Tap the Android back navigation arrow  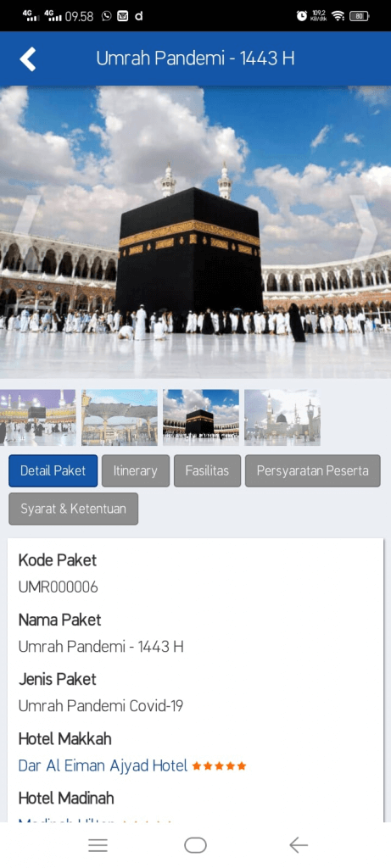298,845
